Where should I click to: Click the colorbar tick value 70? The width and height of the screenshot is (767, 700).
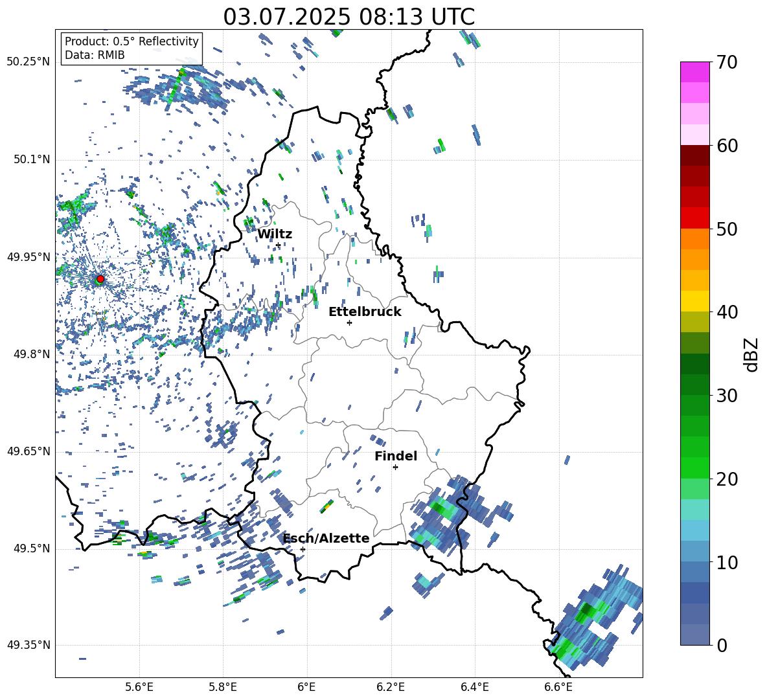727,63
